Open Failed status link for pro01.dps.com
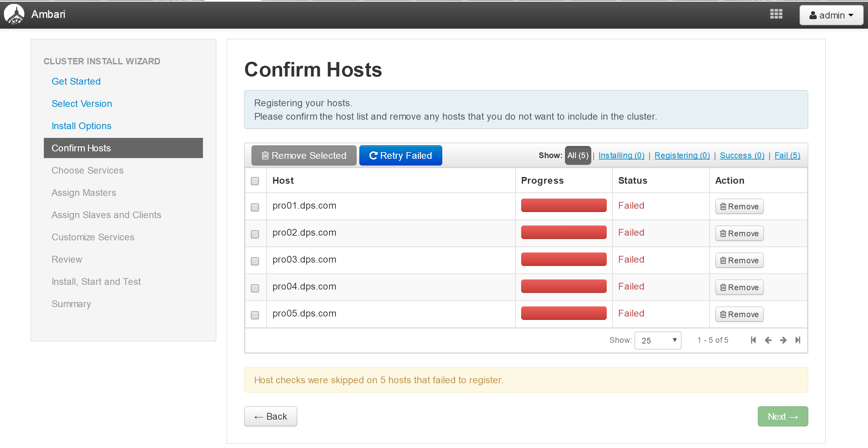Screen dimensions: 868x448 [x=631, y=205]
